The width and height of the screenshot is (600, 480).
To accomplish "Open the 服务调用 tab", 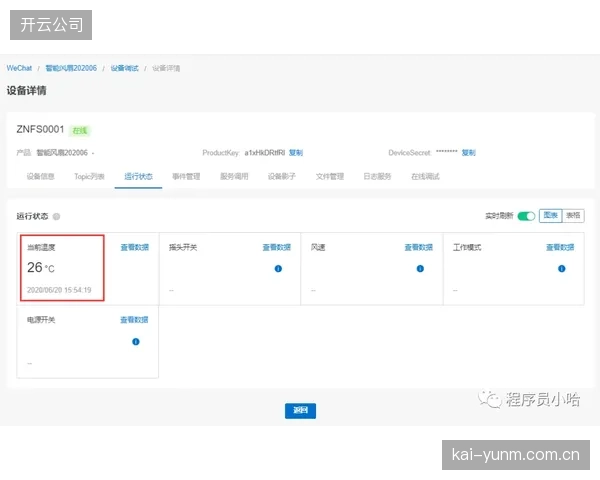I will [x=234, y=176].
